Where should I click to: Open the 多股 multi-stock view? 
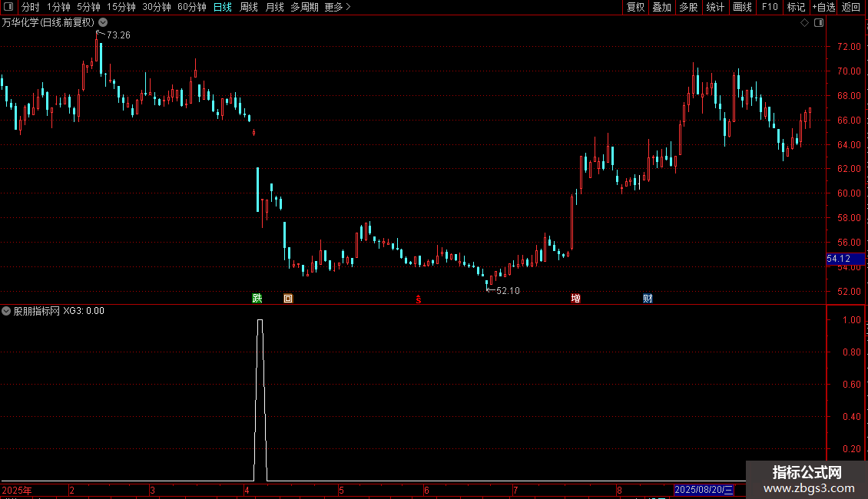point(689,7)
